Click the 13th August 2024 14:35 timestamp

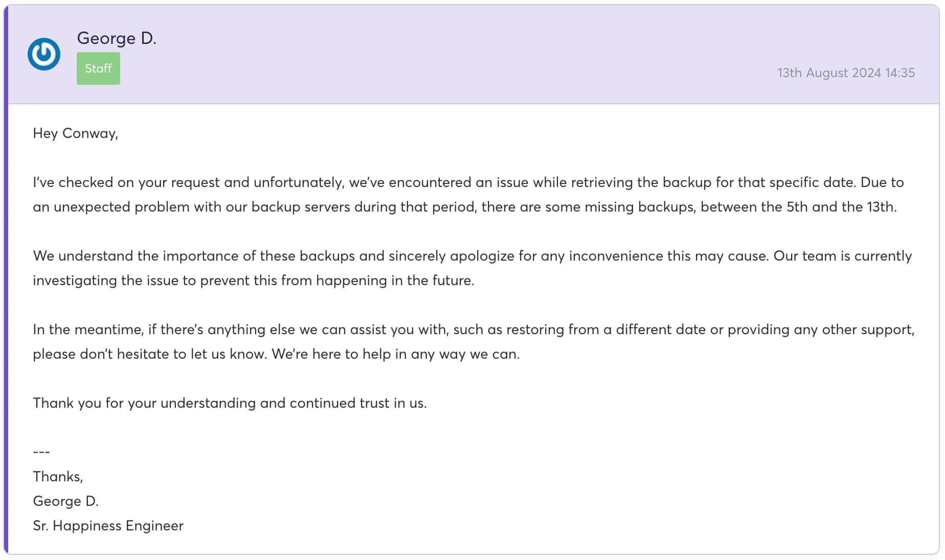tap(846, 73)
